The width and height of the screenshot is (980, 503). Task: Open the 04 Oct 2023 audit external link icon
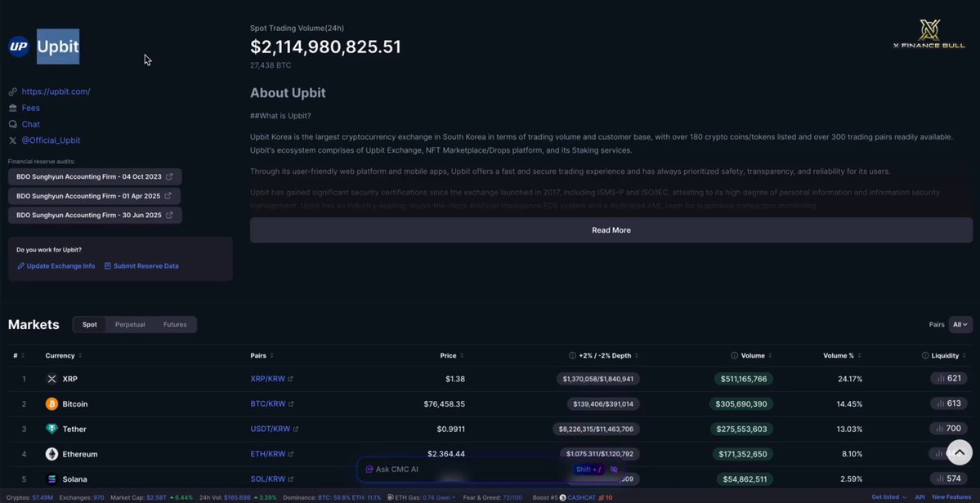pos(168,176)
